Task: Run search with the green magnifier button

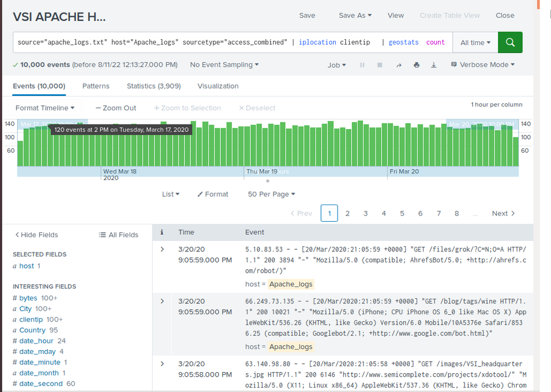Action: coord(510,42)
